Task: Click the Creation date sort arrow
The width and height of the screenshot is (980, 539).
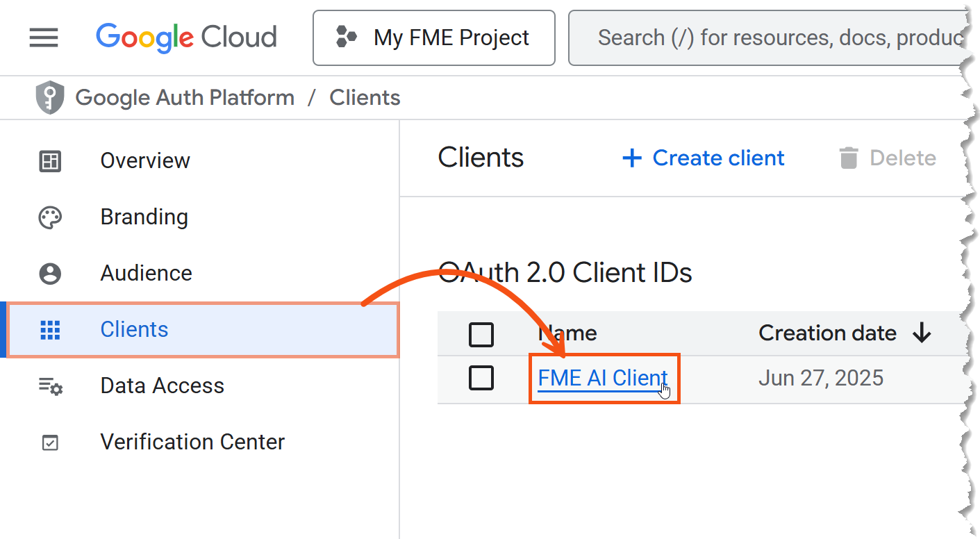Action: pos(922,333)
